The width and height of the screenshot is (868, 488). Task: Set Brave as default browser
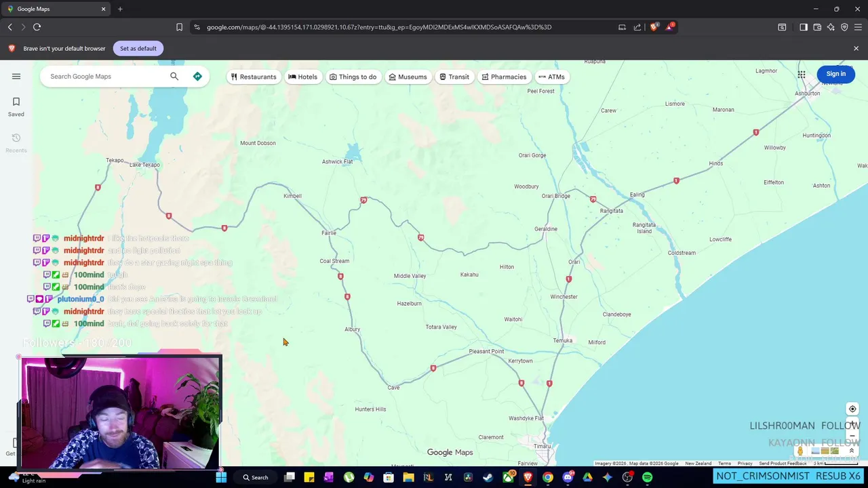click(138, 48)
